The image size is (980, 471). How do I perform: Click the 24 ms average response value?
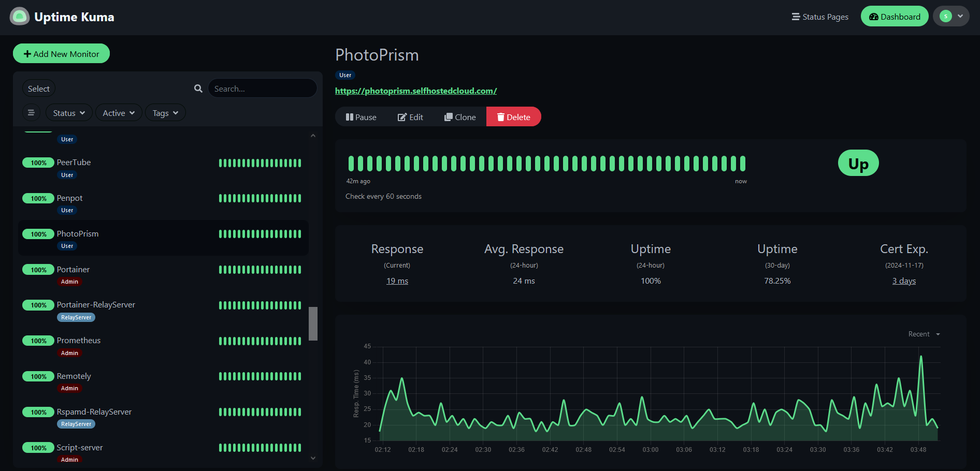[524, 281]
